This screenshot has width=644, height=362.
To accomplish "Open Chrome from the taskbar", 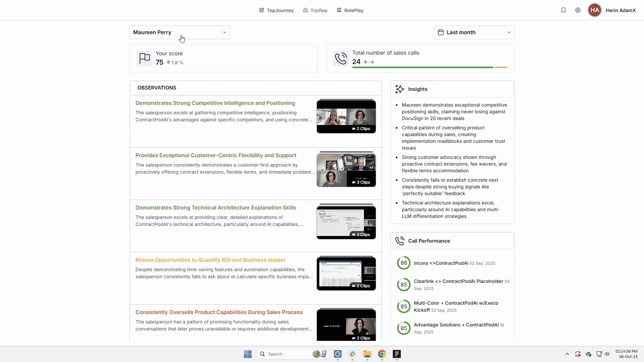I will coord(382,354).
